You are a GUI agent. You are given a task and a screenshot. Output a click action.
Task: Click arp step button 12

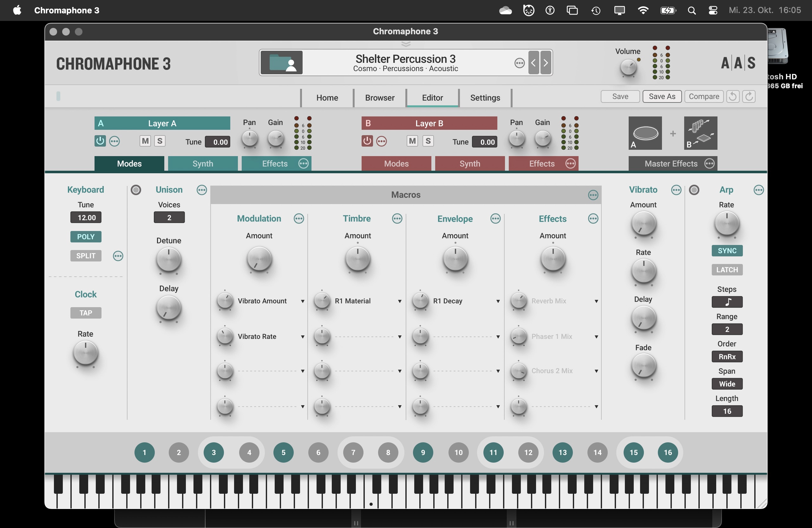(x=528, y=452)
